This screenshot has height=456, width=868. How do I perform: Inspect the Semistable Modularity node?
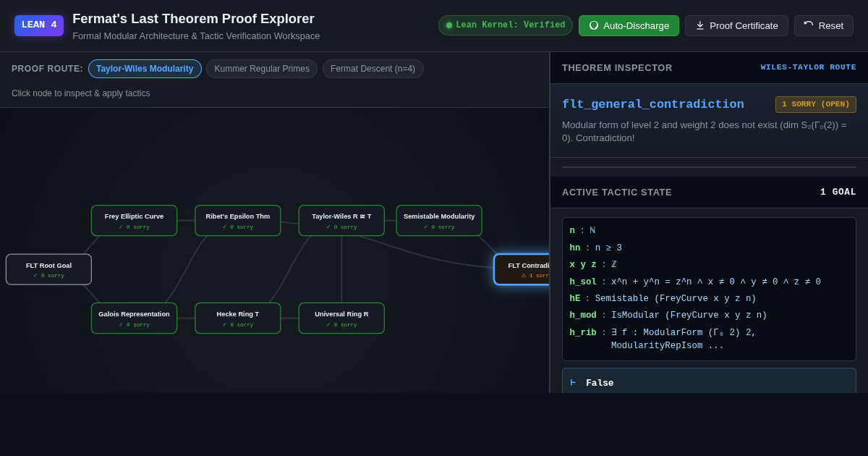point(439,221)
